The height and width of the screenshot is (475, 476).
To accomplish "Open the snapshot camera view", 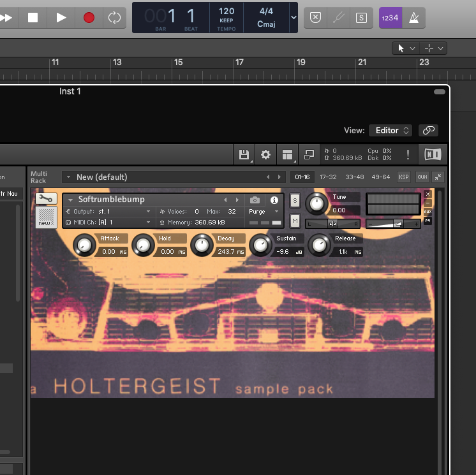I will (x=255, y=200).
